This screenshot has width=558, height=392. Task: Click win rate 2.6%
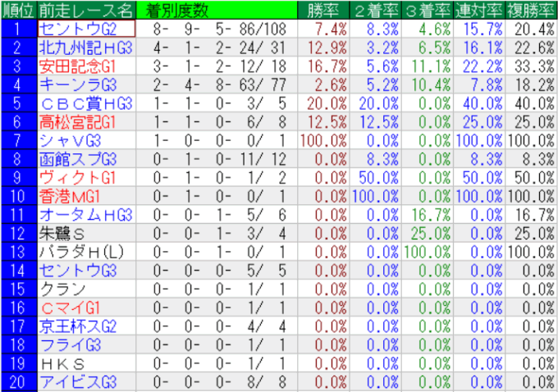331,84
